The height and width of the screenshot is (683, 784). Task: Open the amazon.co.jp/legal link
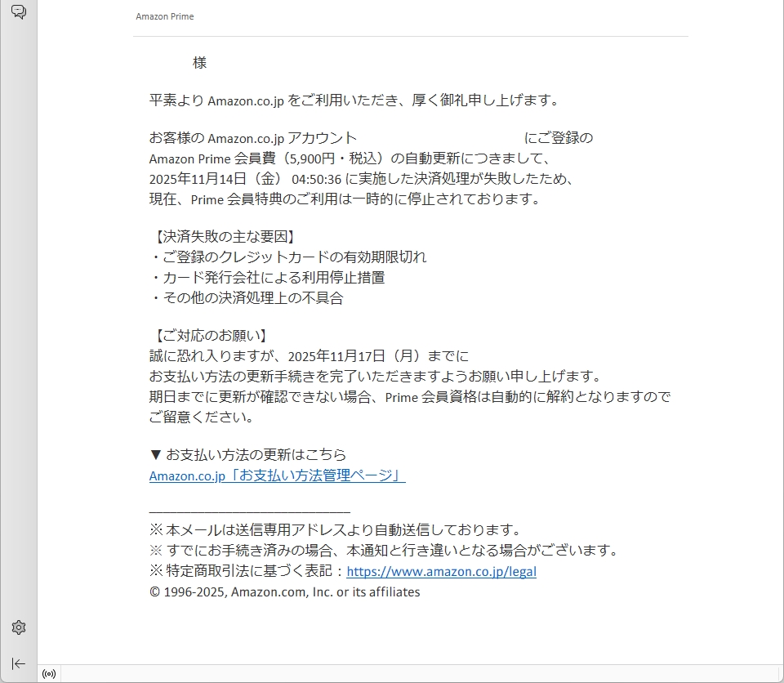coord(441,572)
